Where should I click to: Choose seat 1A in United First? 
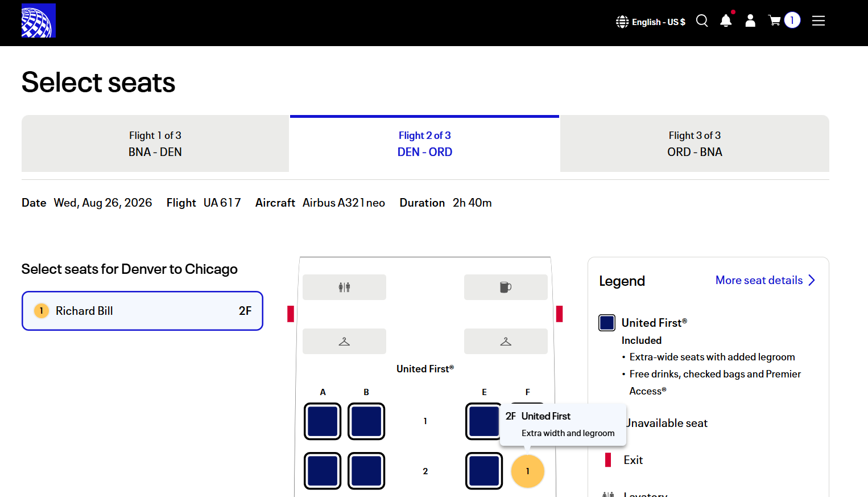pyautogui.click(x=323, y=421)
